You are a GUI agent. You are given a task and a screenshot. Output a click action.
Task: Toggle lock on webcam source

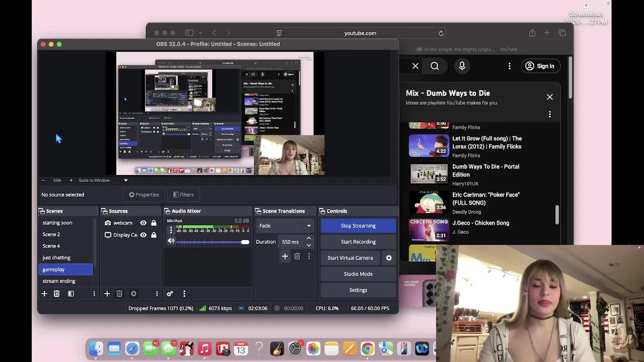coord(154,223)
